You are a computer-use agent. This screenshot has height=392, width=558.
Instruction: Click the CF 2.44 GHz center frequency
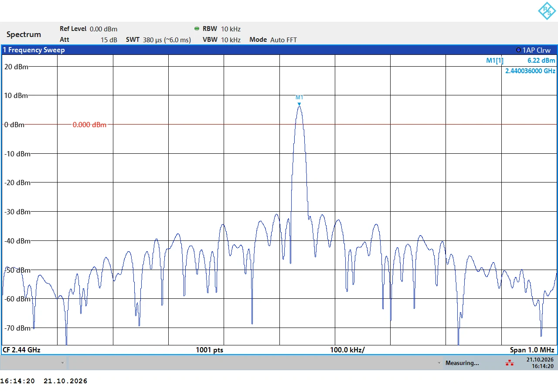click(x=22, y=350)
